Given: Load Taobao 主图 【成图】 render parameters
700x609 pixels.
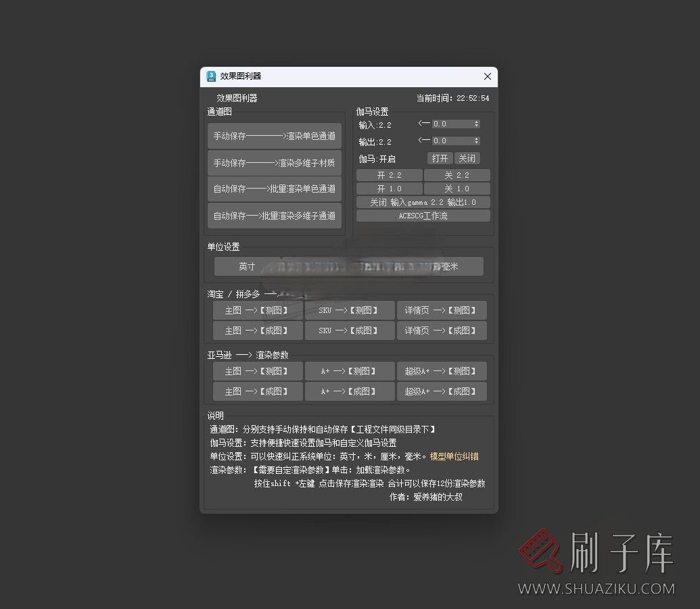Looking at the screenshot, I should (258, 331).
